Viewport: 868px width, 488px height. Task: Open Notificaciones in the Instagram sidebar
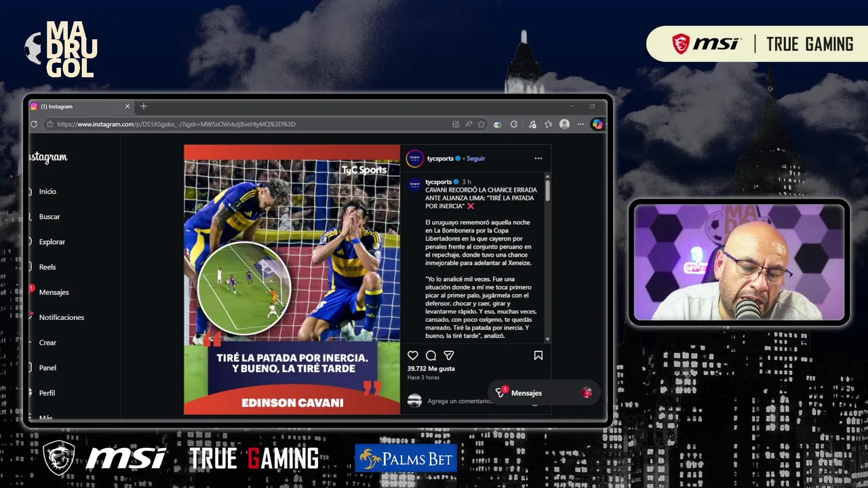(x=61, y=317)
